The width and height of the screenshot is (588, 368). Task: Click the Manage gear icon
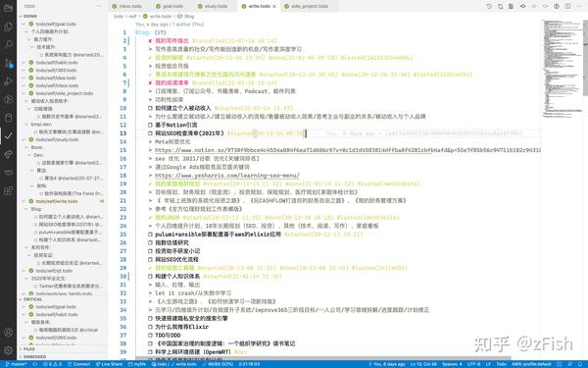click(x=8, y=350)
